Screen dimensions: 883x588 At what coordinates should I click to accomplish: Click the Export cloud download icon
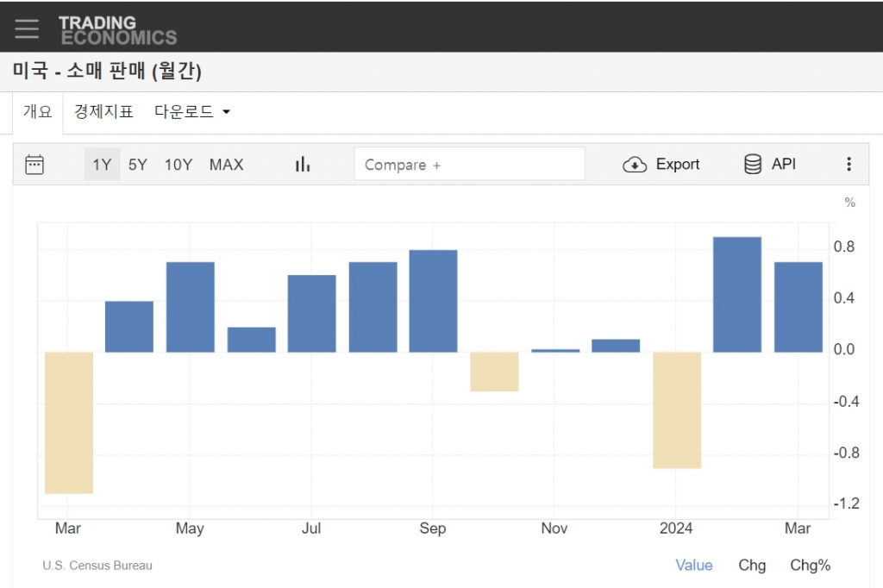click(x=635, y=165)
